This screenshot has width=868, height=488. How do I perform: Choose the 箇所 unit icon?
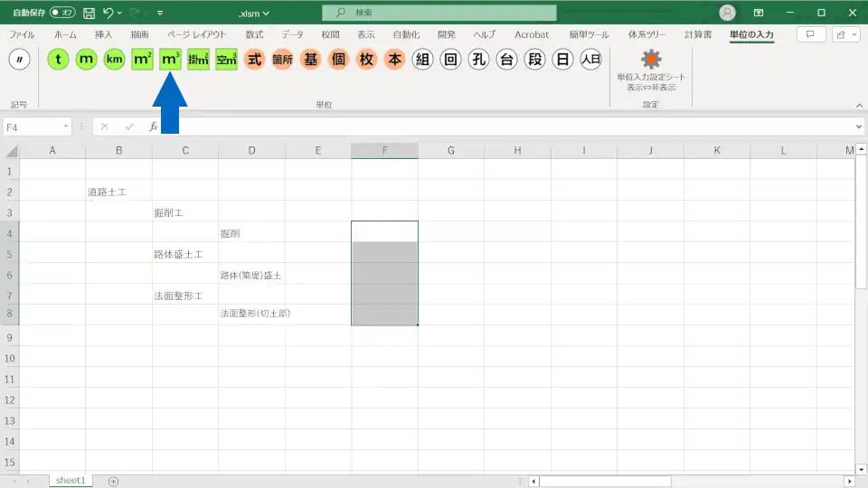[282, 60]
